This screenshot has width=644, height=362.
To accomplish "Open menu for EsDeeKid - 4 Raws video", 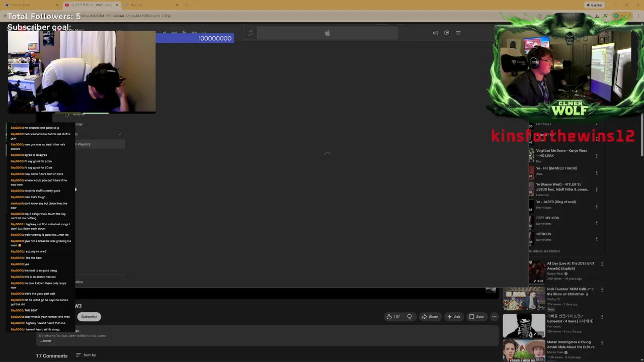I will pyautogui.click(x=602, y=317).
